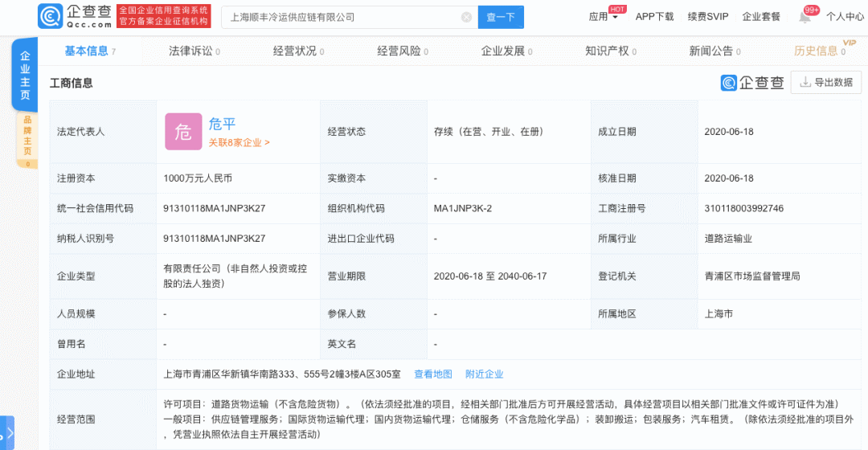Click the red 全国企业信用查询系统 banner

click(164, 16)
